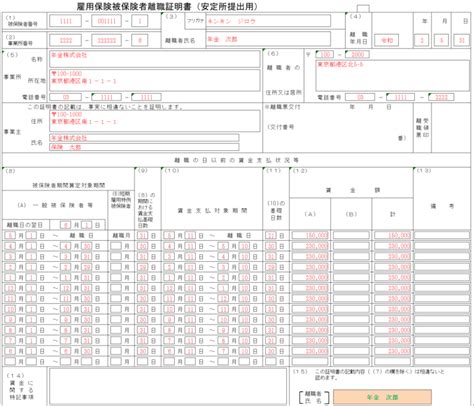Select the employer representative name field 保険 太郎

click(x=144, y=147)
